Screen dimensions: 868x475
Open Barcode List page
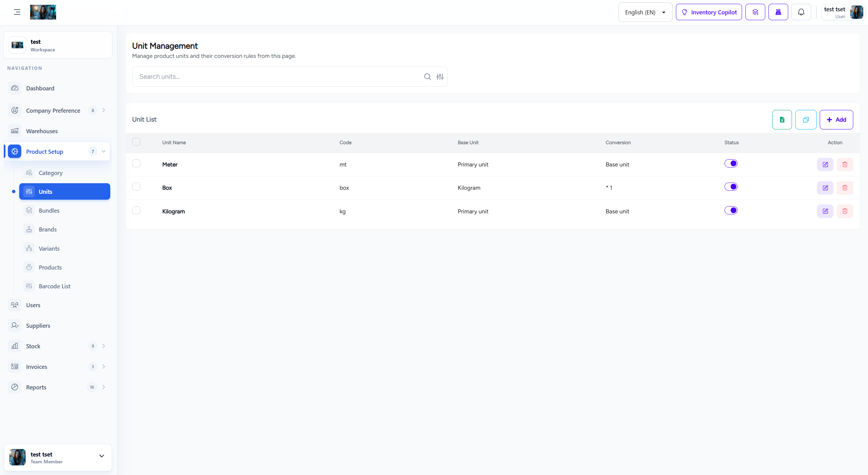[x=65, y=286]
